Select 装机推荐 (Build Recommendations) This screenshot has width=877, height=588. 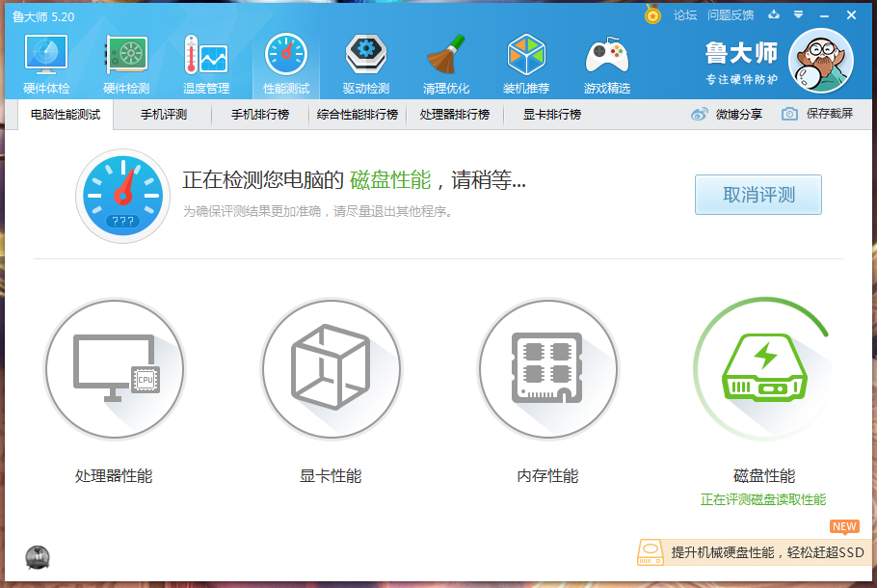[525, 60]
